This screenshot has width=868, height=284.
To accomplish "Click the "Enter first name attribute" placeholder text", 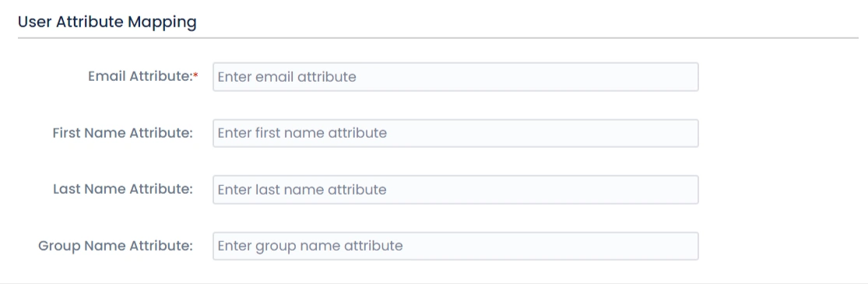I will pyautogui.click(x=302, y=133).
